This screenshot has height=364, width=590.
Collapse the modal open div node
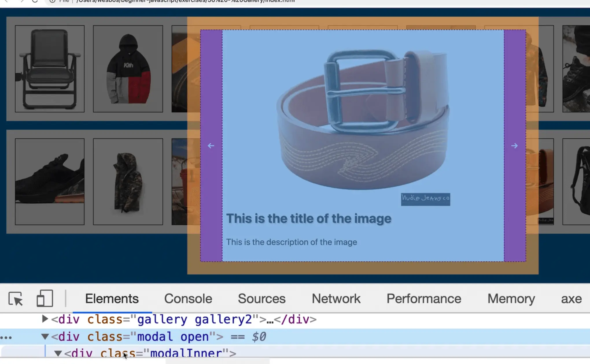(45, 337)
